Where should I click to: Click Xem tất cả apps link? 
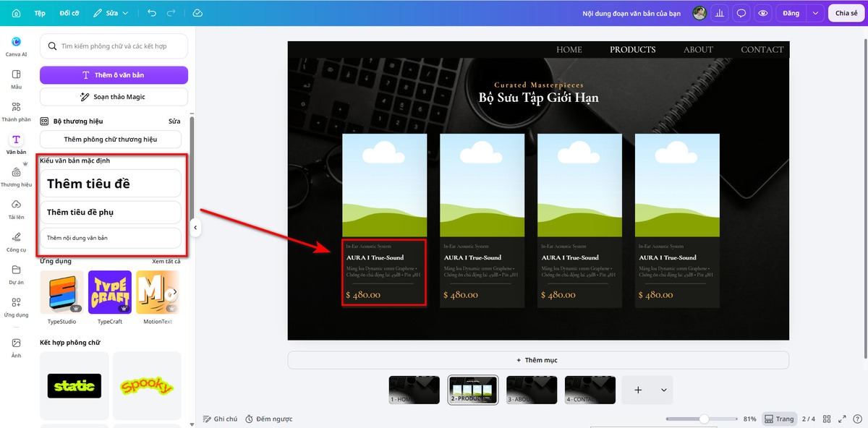point(166,261)
